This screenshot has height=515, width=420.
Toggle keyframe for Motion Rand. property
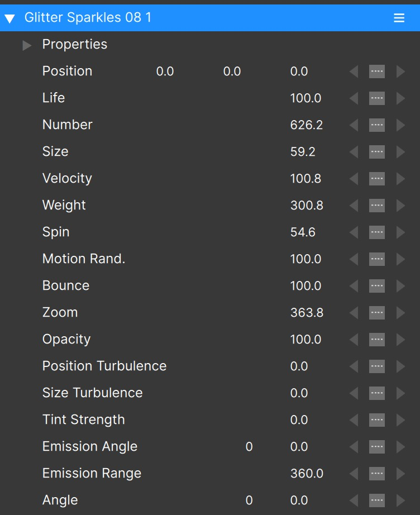(x=377, y=259)
